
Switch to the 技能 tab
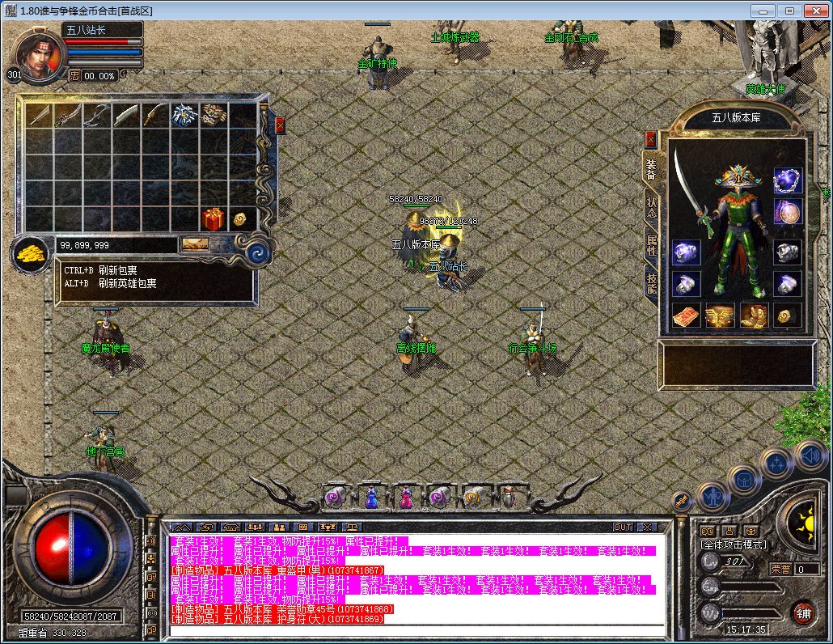click(x=651, y=283)
